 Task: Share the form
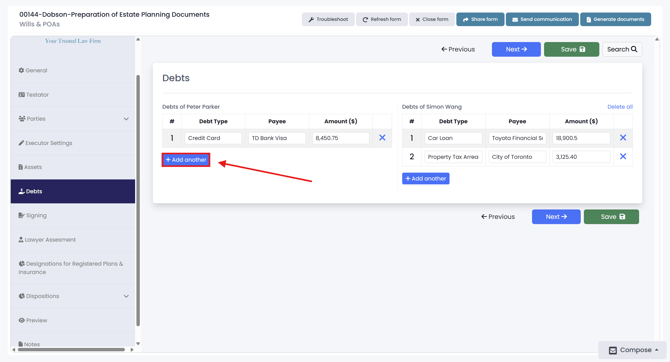click(x=480, y=19)
